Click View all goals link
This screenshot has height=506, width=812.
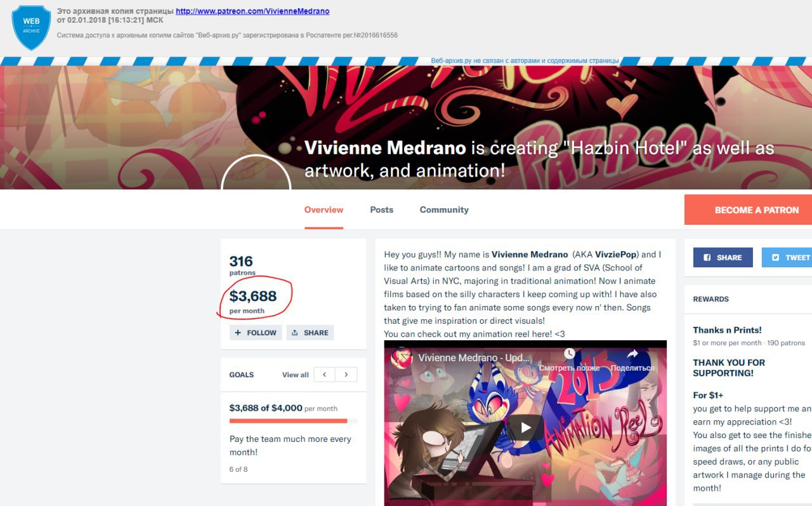296,375
